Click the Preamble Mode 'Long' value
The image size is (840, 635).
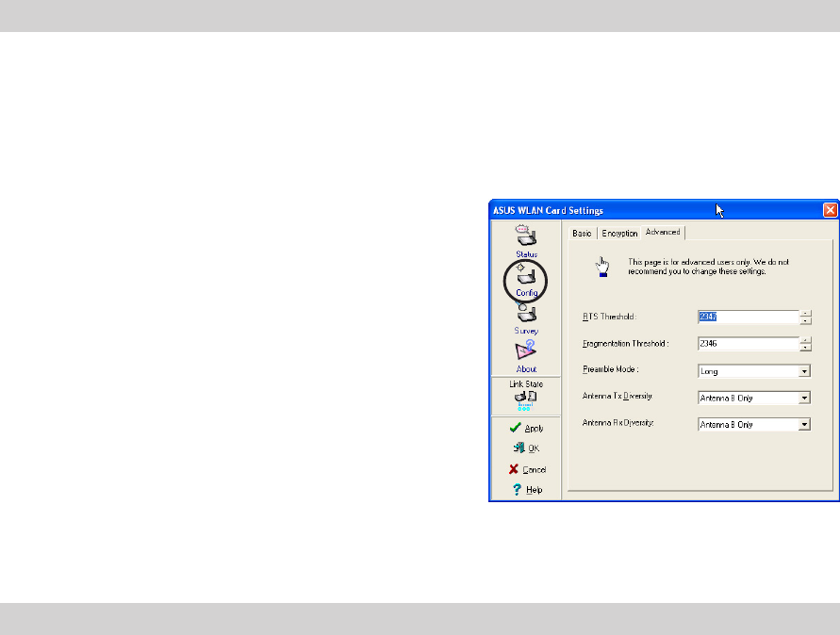point(709,371)
